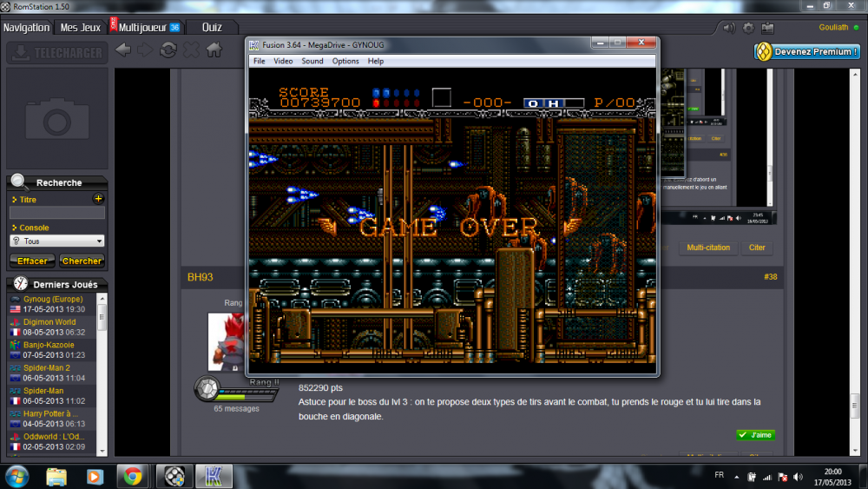Open Gynoug (Europe) in recent games
The width and height of the screenshot is (868, 489).
[x=53, y=299]
